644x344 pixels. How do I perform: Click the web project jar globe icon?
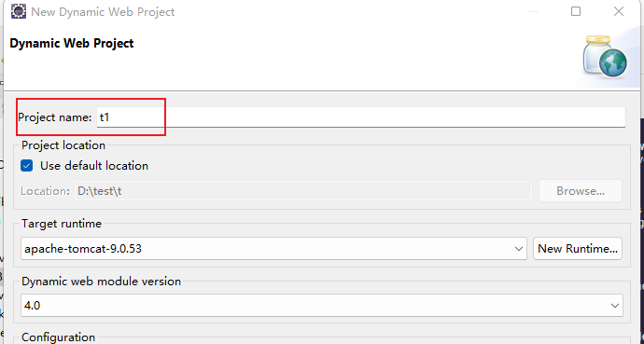(605, 57)
